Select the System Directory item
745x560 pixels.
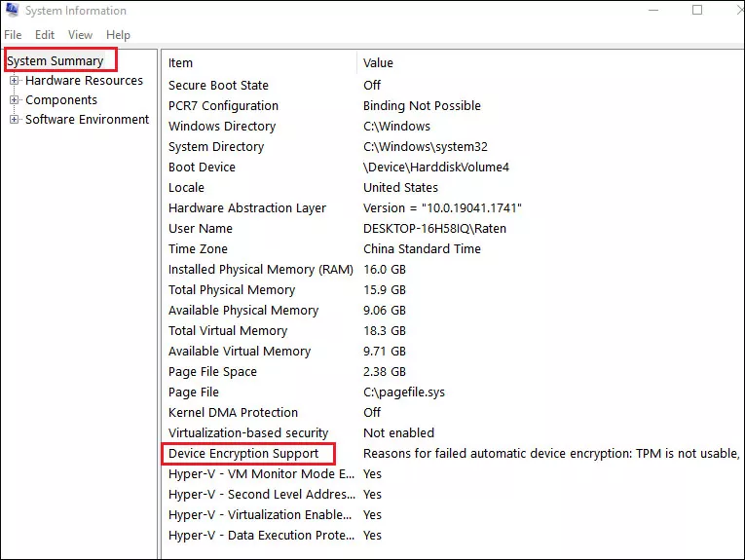[x=216, y=146]
